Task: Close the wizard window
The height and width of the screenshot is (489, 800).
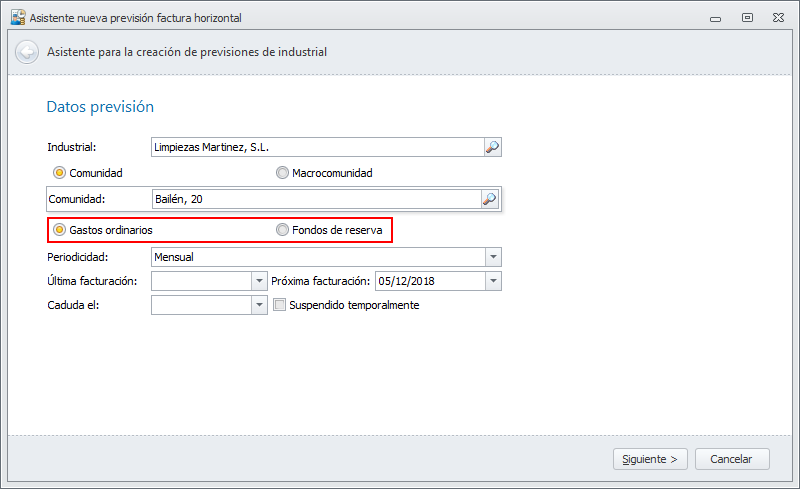Action: click(778, 18)
